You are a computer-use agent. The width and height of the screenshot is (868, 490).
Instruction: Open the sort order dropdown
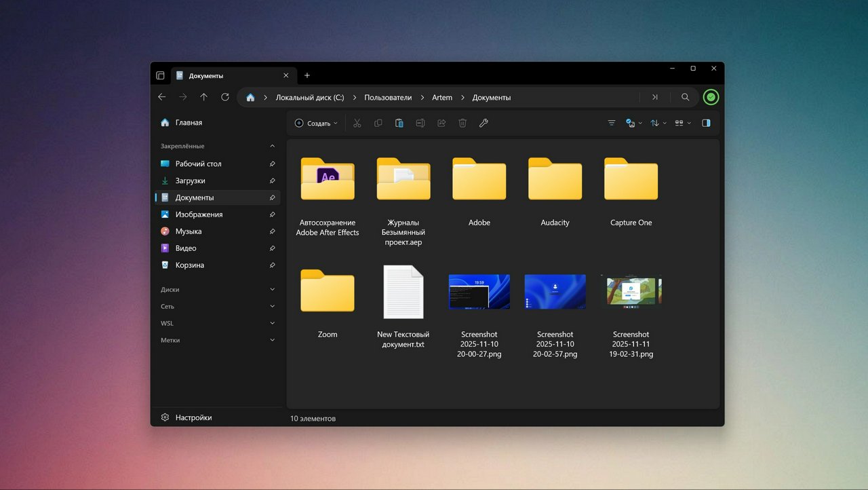[x=658, y=123]
